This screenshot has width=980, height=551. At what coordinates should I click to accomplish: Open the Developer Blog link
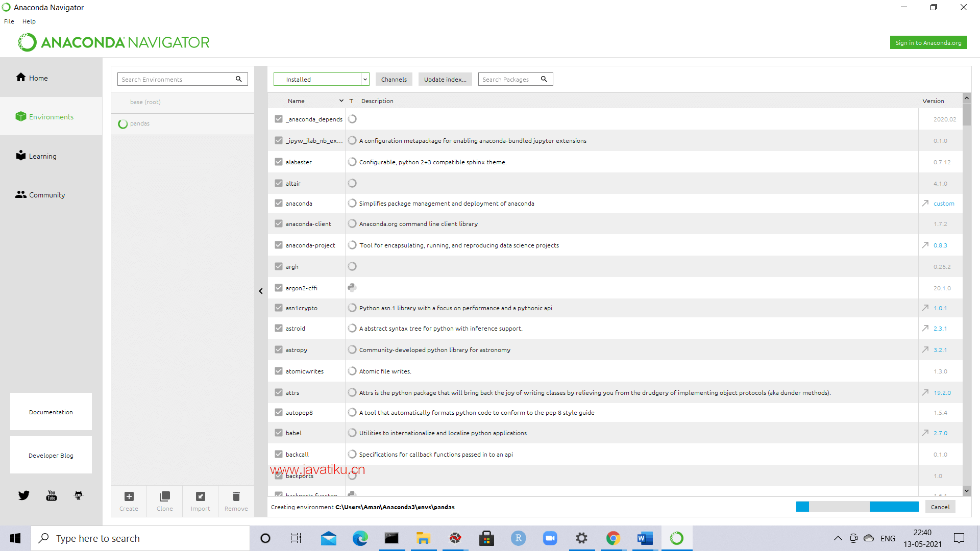(51, 455)
